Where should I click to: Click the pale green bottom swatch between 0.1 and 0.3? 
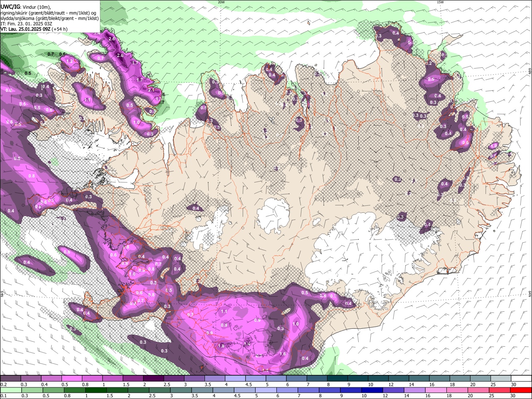point(11,390)
